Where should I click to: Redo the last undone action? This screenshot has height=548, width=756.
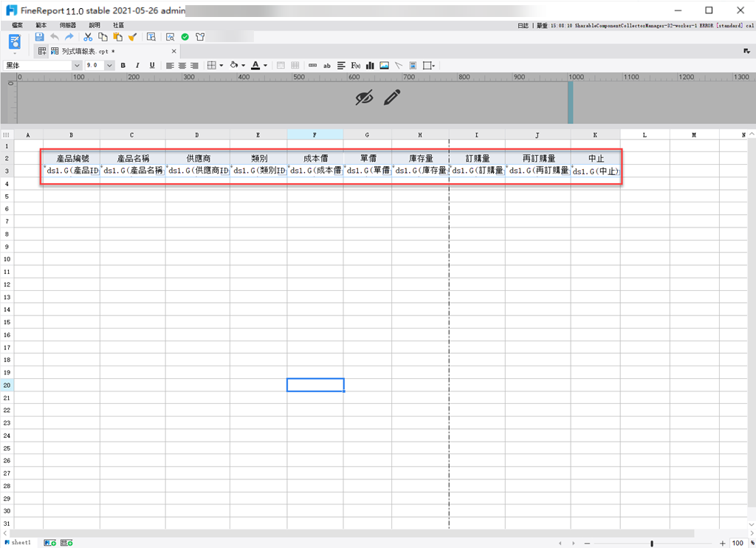(x=69, y=37)
